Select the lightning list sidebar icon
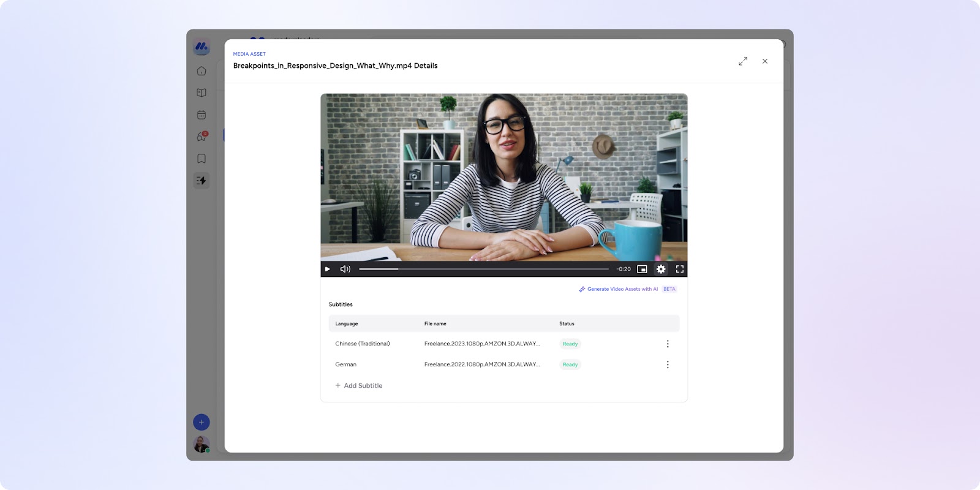 click(202, 181)
